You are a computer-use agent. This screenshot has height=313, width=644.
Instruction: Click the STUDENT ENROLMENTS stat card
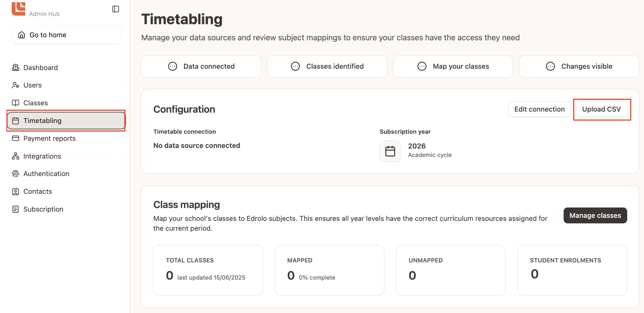pyautogui.click(x=572, y=270)
